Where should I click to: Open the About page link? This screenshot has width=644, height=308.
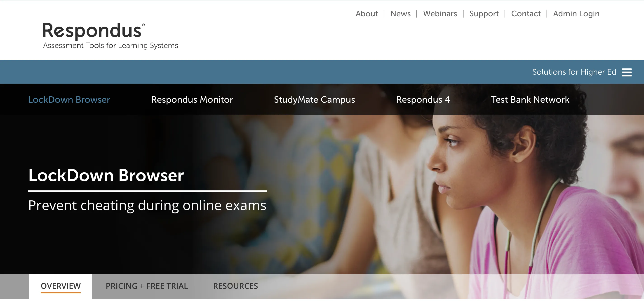click(367, 14)
